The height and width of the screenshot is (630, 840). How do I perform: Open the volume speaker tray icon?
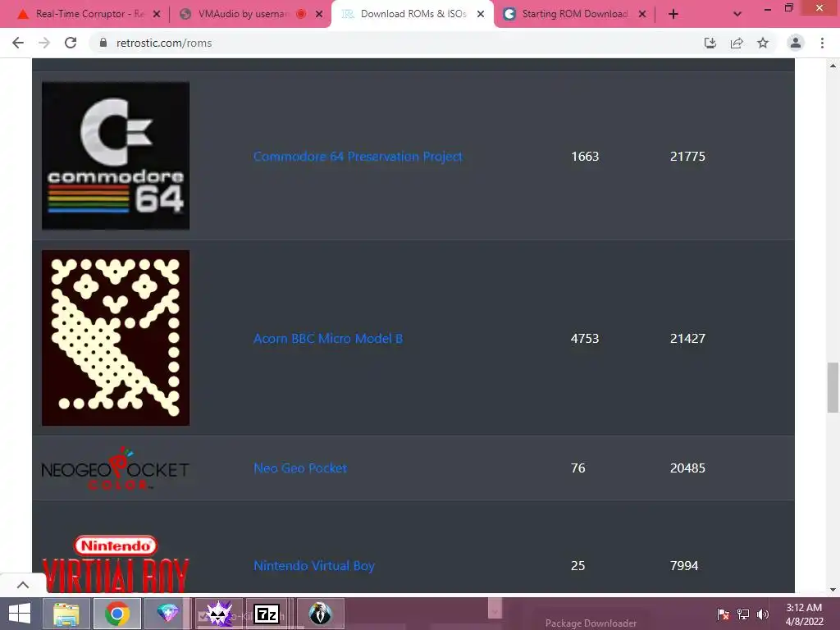(763, 614)
